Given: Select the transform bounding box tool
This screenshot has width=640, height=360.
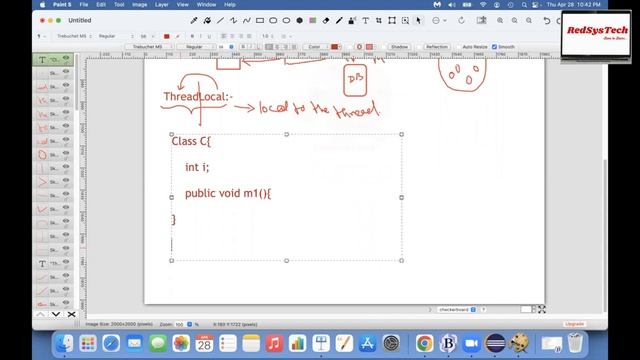Looking at the screenshot, I should pos(392,20).
